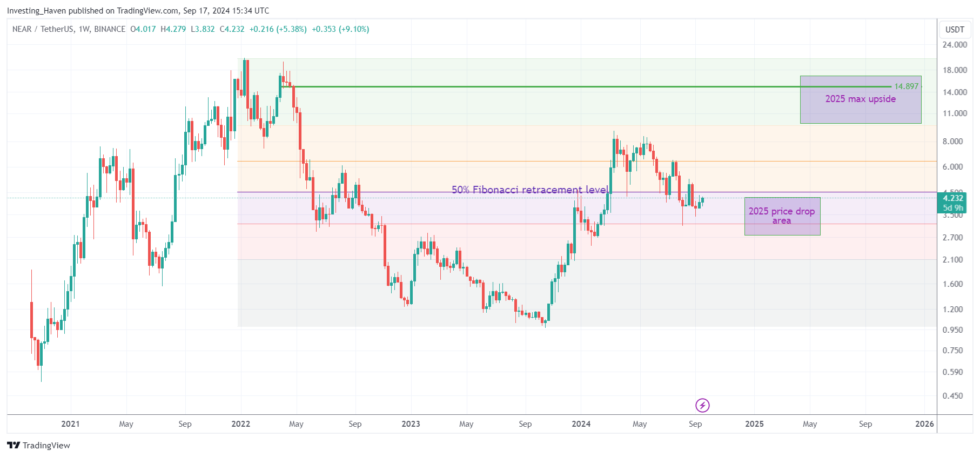Click the close value C4.232
Image resolution: width=980 pixels, height=457 pixels.
click(x=232, y=29)
